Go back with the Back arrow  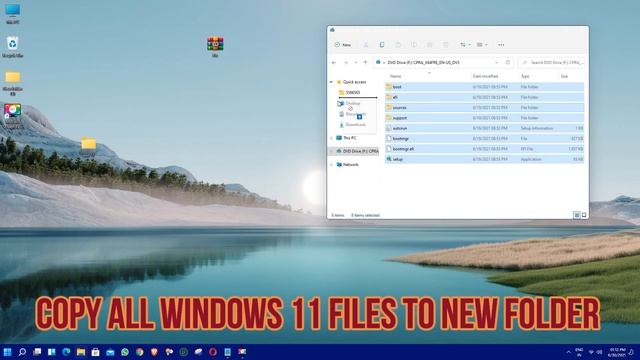point(334,62)
